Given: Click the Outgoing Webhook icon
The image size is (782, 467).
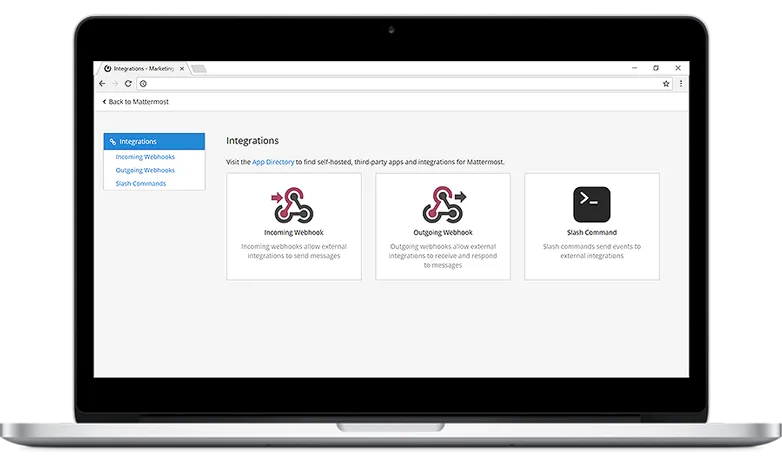Looking at the screenshot, I should pyautogui.click(x=444, y=205).
